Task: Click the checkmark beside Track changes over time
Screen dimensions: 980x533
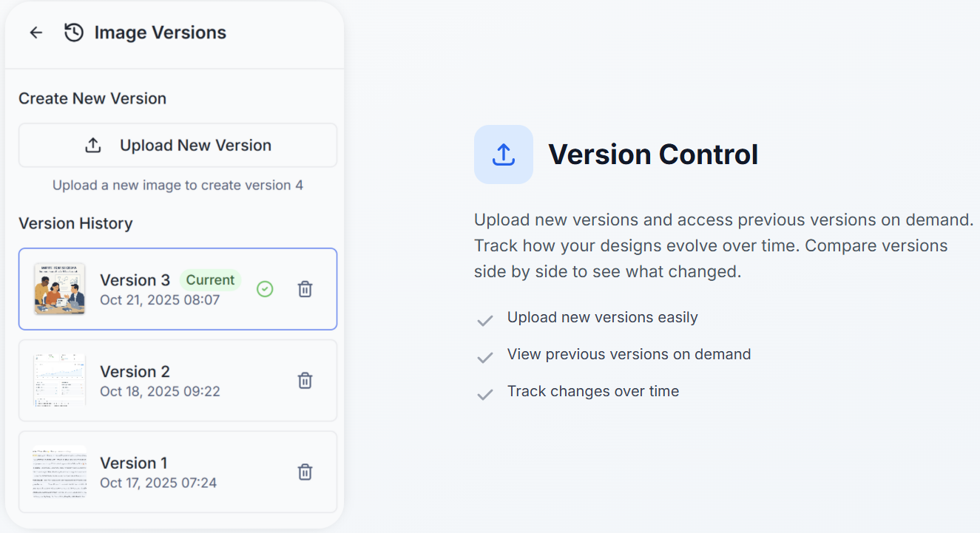Action: 484,393
